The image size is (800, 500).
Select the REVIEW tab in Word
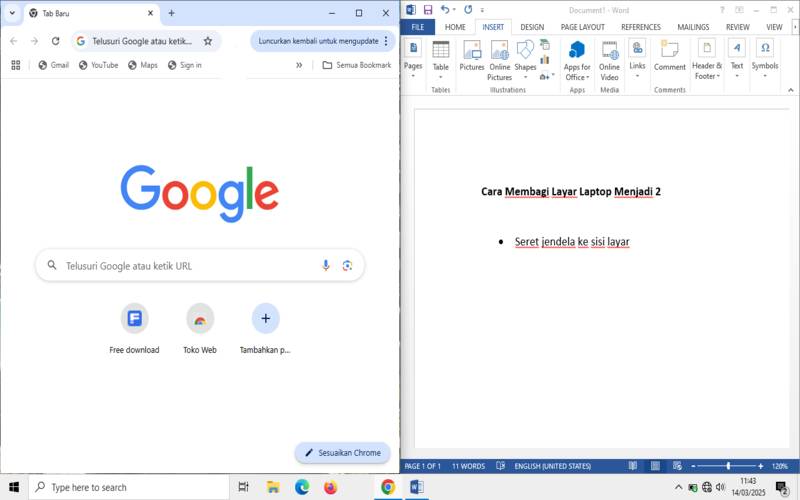pyautogui.click(x=738, y=27)
